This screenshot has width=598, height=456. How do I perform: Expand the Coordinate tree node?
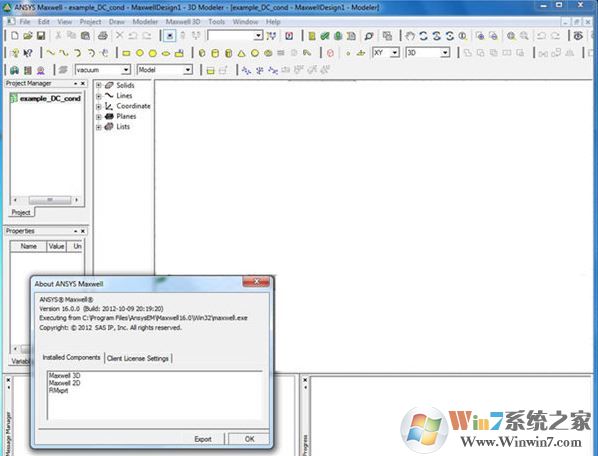coord(98,106)
